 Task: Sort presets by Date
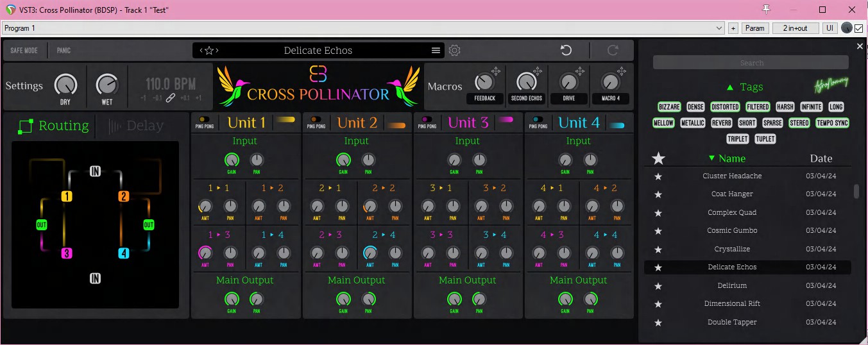(821, 158)
